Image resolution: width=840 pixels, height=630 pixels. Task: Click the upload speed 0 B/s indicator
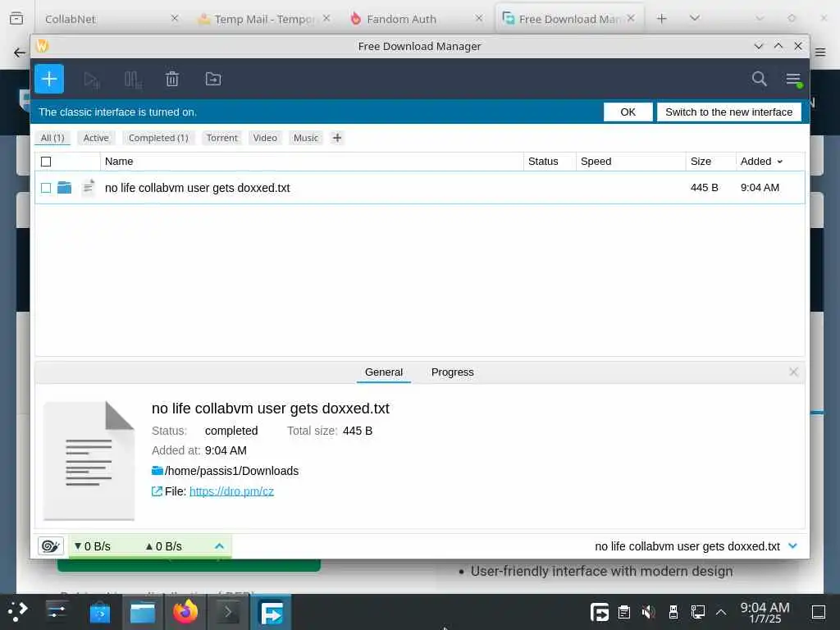163,546
